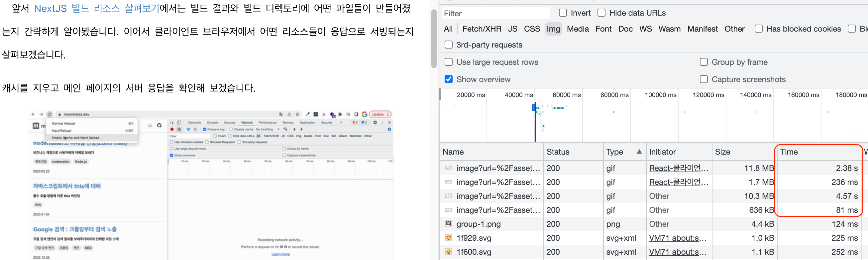The image size is (868, 260).
Task: Enable the Group by frame checkbox
Action: click(704, 62)
